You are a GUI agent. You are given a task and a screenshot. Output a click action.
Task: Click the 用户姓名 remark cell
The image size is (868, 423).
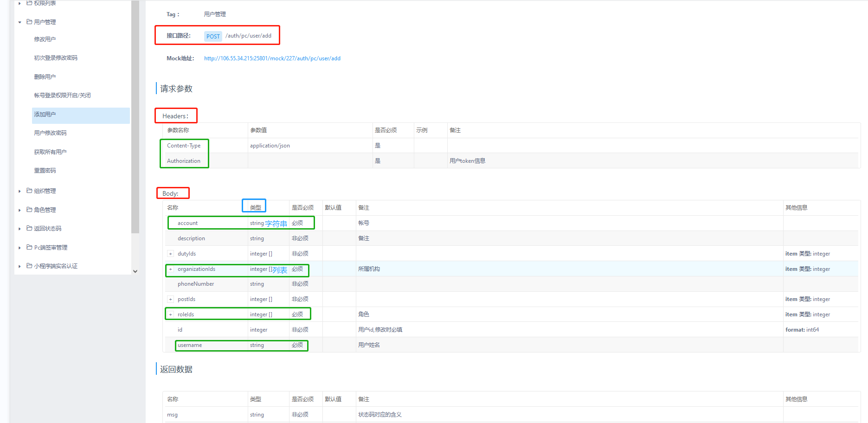[x=369, y=345]
